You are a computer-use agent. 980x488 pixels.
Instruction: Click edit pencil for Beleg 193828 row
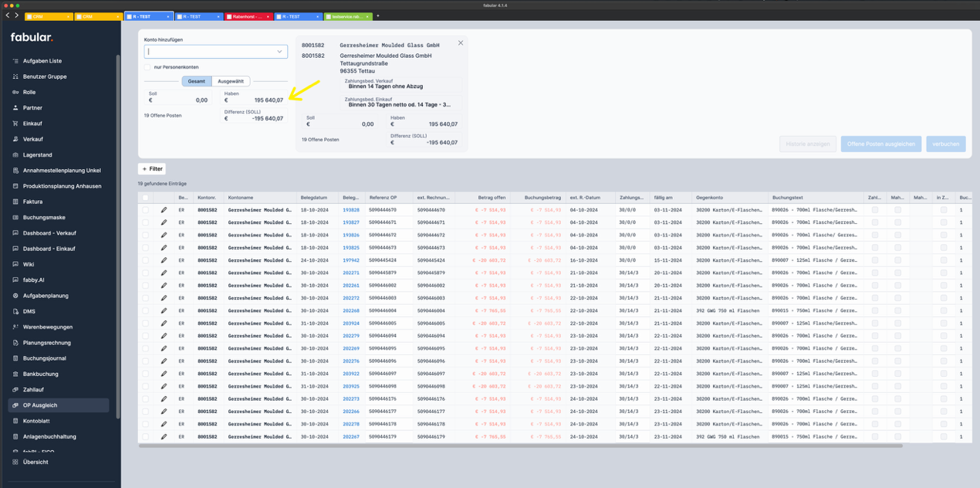164,209
